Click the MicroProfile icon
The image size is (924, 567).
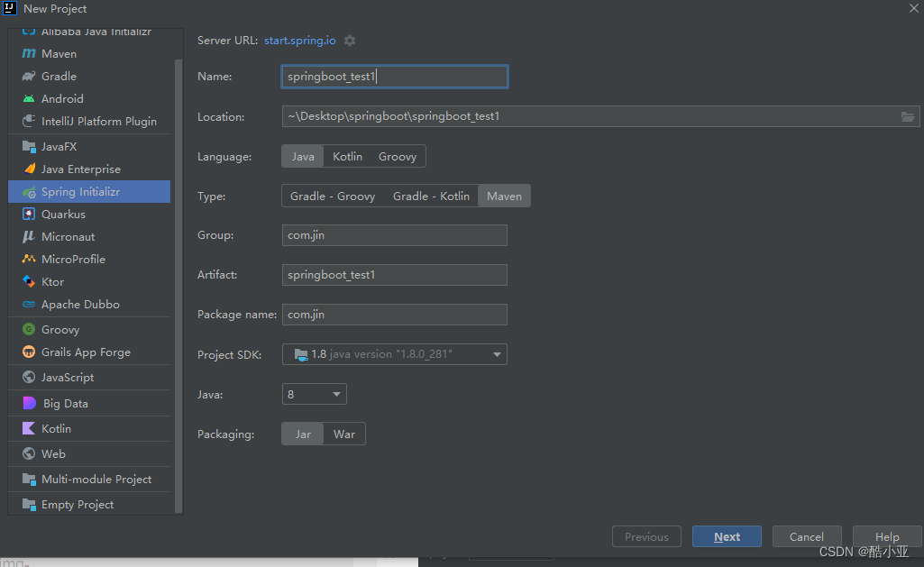coord(28,259)
